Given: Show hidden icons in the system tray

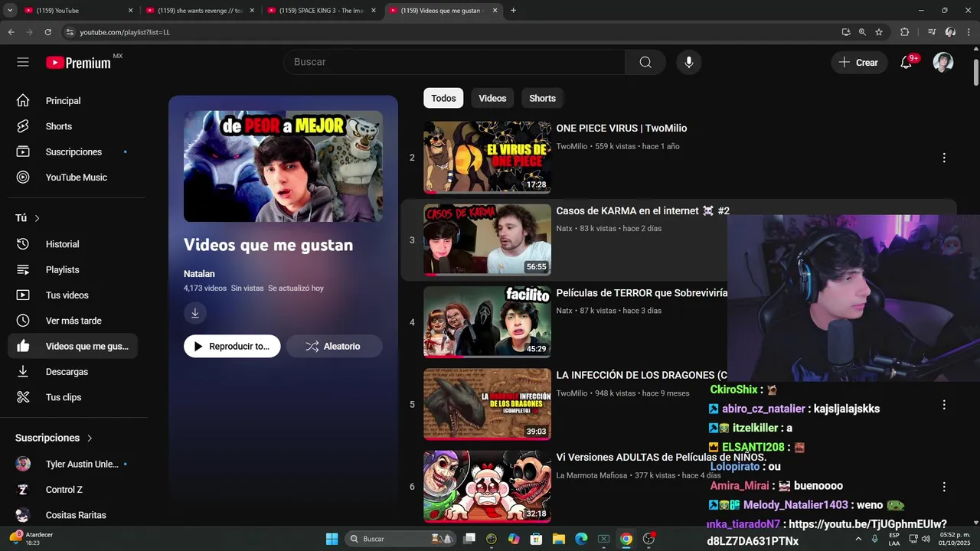Looking at the screenshot, I should [x=857, y=539].
